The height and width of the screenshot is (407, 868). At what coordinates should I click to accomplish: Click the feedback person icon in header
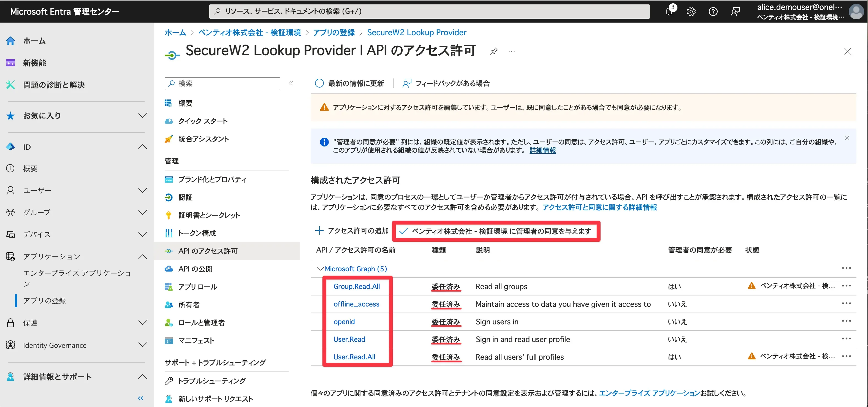click(x=735, y=12)
